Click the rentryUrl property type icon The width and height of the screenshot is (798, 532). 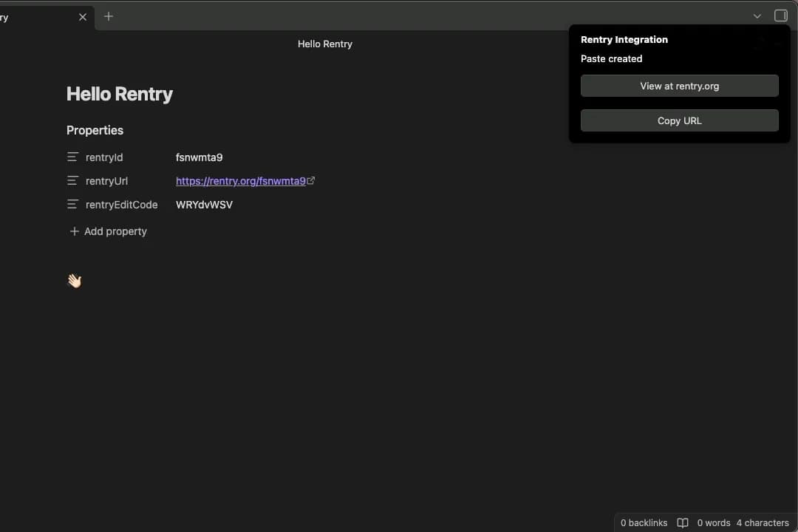click(72, 181)
